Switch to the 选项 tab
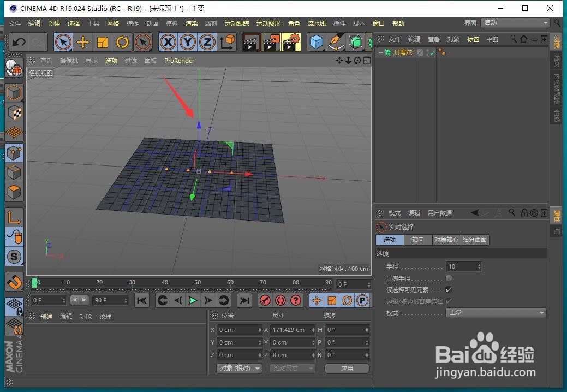The image size is (567, 392). [390, 240]
